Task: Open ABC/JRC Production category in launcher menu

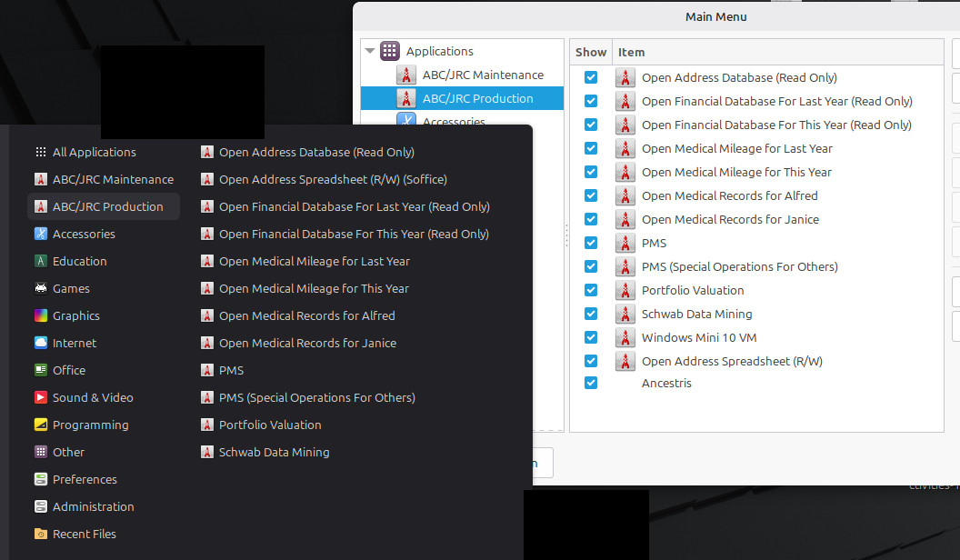Action: 104,206
